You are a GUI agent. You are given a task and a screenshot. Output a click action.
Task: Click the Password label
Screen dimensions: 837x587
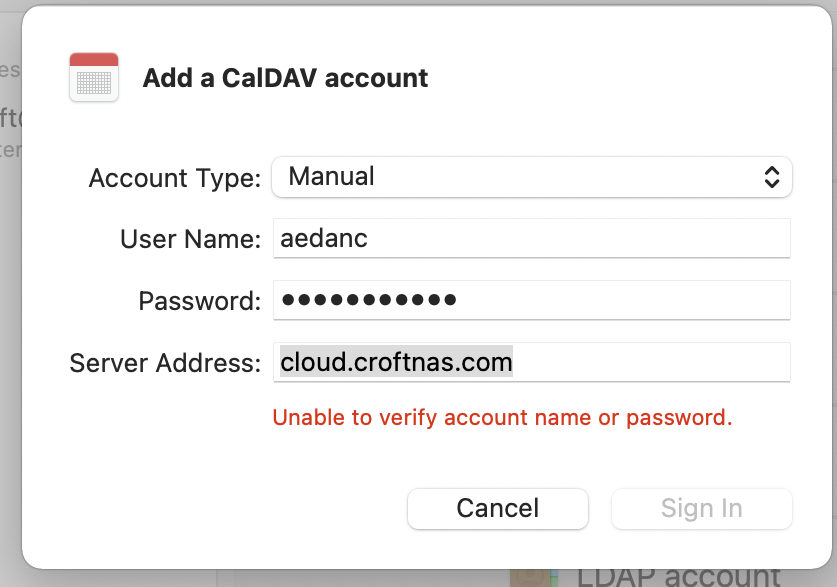199,301
